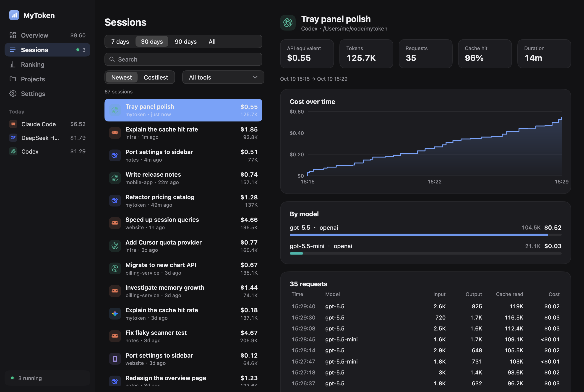Select the 30 days range tab

[152, 41]
